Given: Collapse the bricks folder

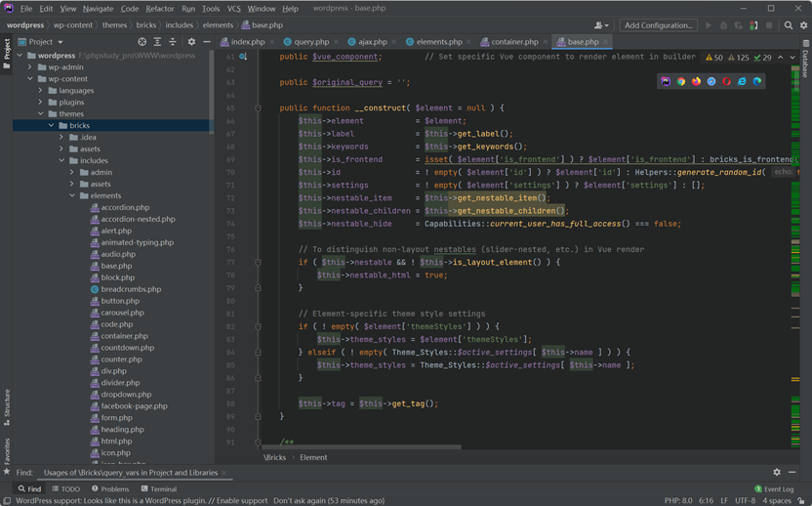Looking at the screenshot, I should (51, 125).
